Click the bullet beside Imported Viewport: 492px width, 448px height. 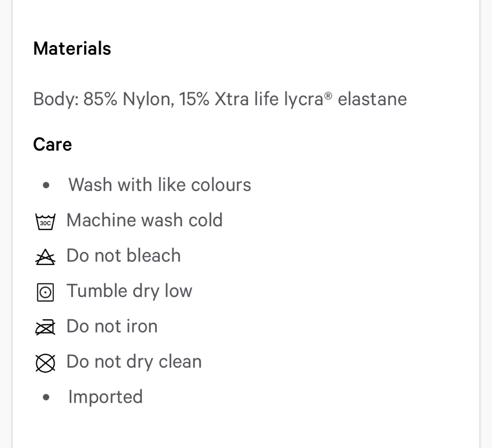(x=46, y=397)
